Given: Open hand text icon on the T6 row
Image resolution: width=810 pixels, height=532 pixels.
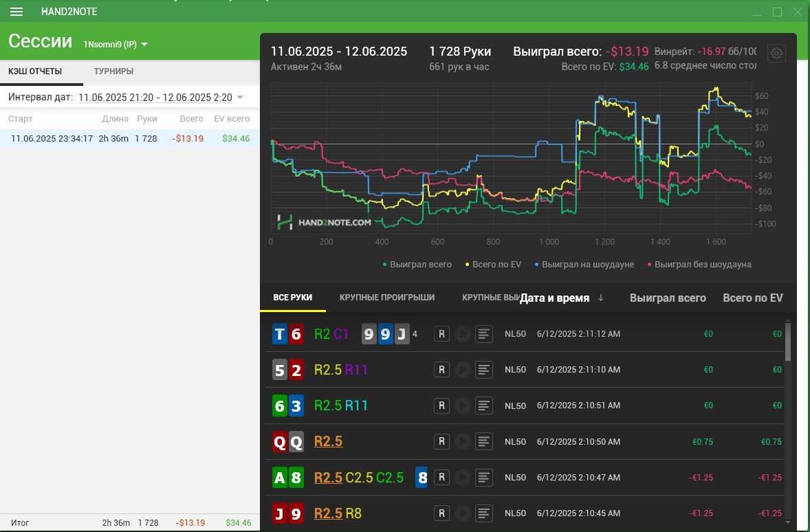Looking at the screenshot, I should click(x=483, y=334).
